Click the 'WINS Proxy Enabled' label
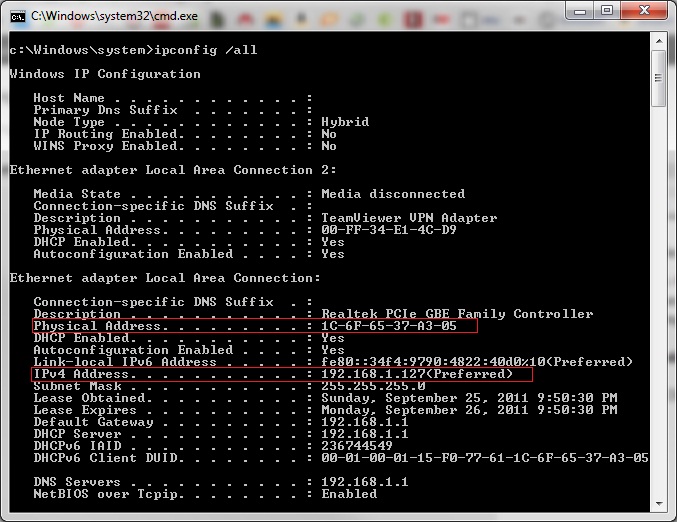Viewport: 677px width, 522px height. click(x=108, y=146)
